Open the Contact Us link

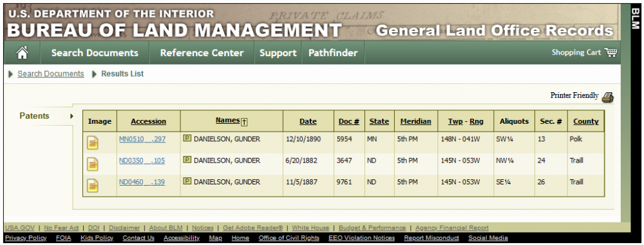138,238
